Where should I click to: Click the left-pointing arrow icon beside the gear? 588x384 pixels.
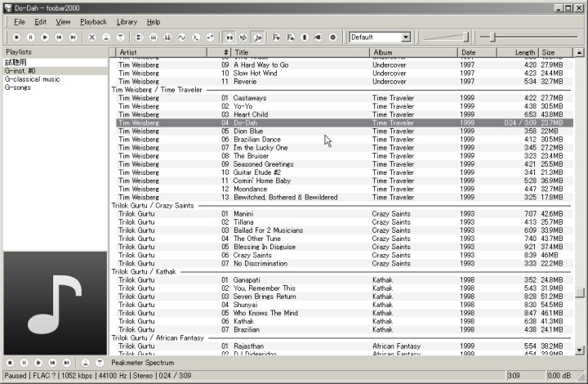pyautogui.click(x=318, y=37)
